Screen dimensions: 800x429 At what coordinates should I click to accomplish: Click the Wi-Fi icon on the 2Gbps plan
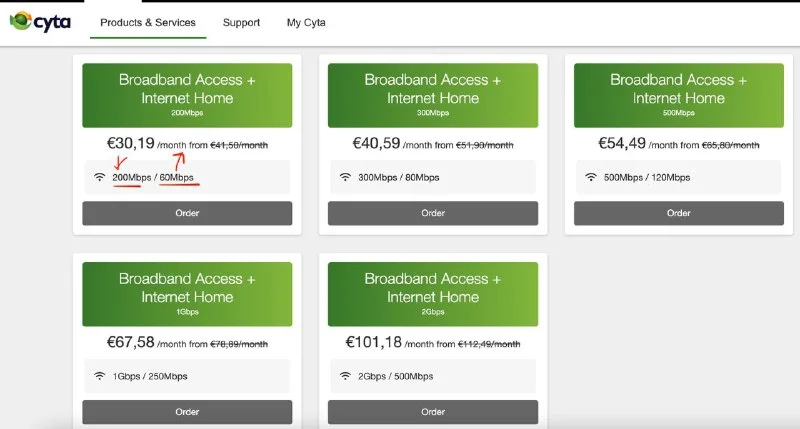pos(345,376)
